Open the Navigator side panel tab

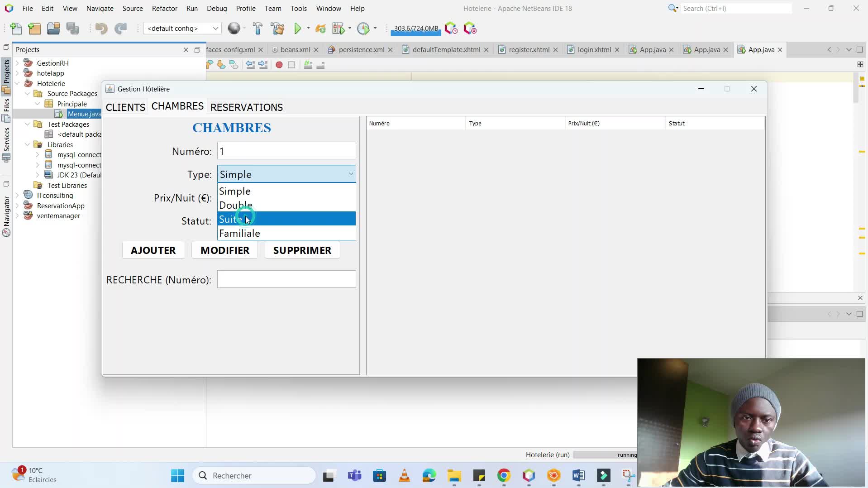6,216
